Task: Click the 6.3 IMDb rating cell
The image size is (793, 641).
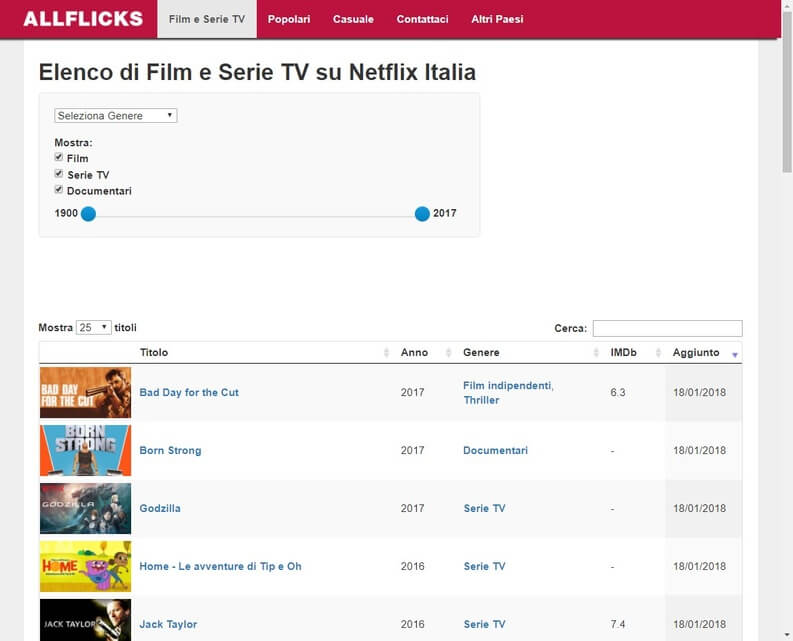Action: click(x=618, y=393)
